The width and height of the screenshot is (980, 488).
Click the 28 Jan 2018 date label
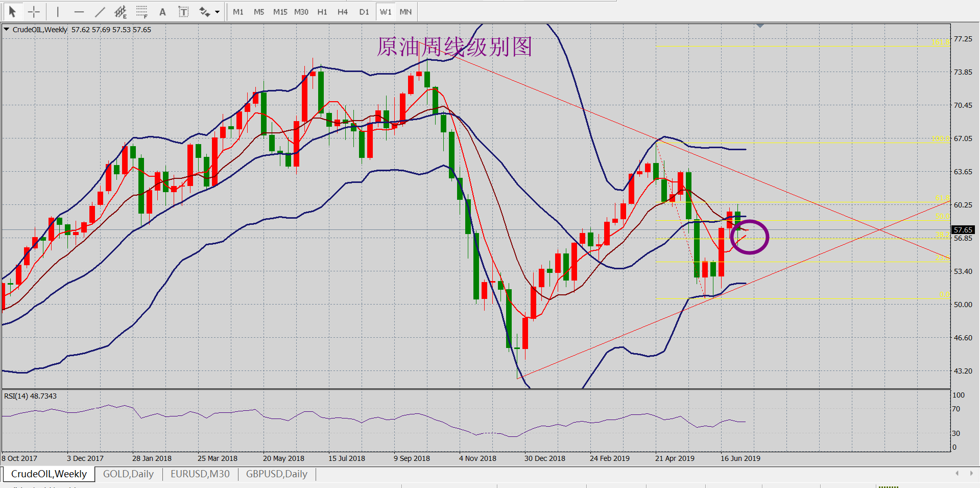pos(152,458)
